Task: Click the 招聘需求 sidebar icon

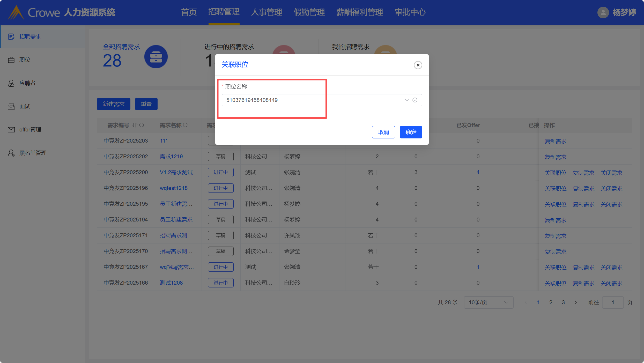Action: [x=11, y=36]
